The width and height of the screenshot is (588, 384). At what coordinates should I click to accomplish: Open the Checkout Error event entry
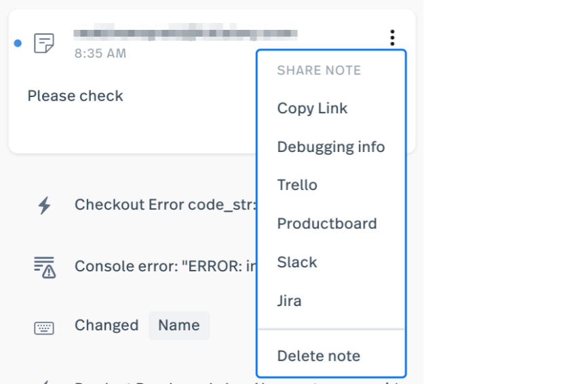165,205
